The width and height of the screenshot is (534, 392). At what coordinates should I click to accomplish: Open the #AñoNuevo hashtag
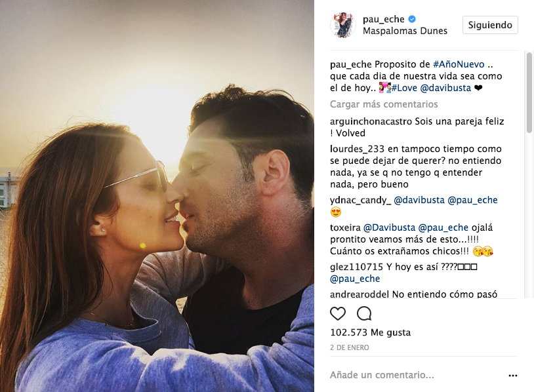(x=459, y=64)
